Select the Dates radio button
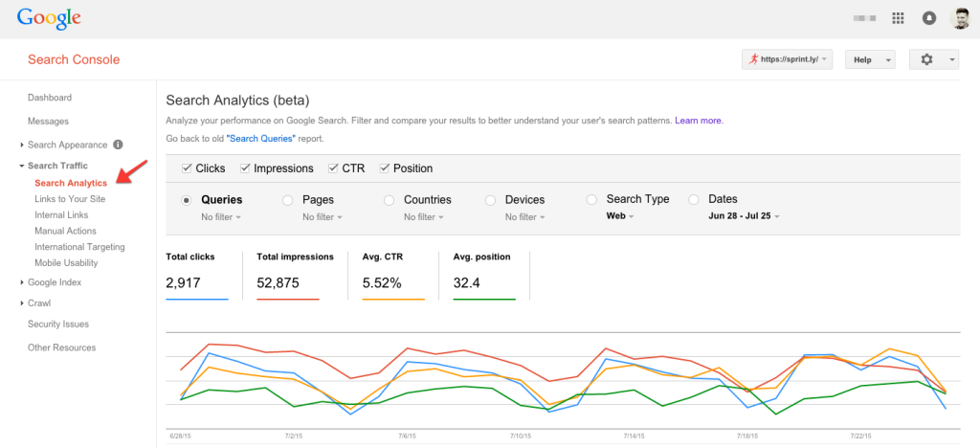The height and width of the screenshot is (448, 980). (693, 200)
